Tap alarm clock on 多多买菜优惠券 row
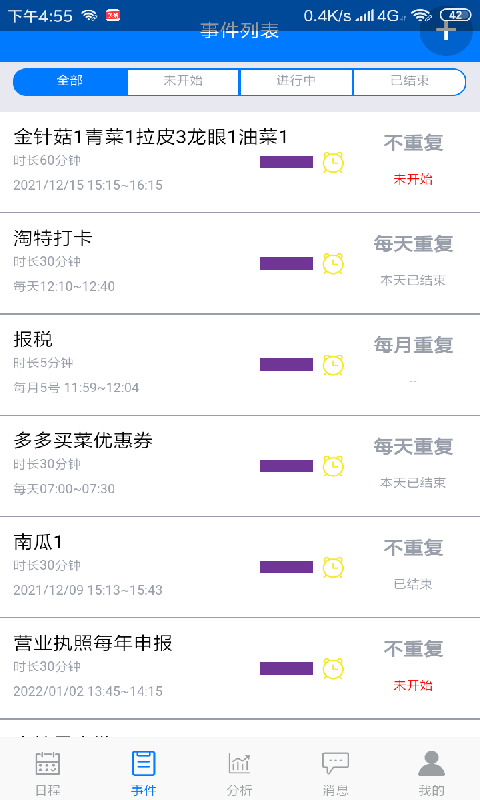 point(333,466)
